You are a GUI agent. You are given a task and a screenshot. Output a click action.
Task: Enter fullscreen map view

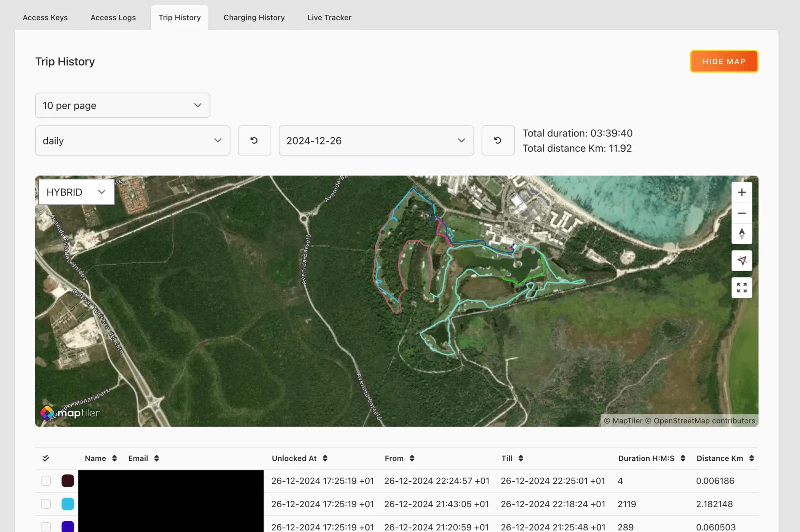coord(742,288)
